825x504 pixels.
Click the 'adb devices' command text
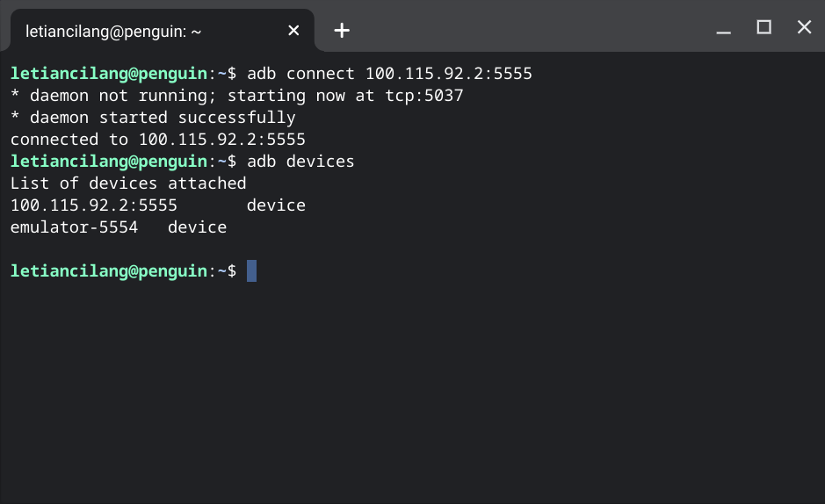300,162
